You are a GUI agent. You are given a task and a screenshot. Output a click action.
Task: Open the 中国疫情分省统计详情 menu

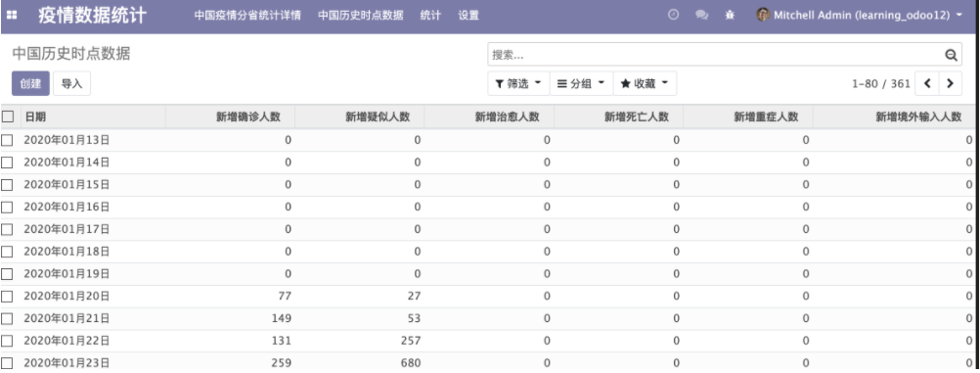click(x=247, y=15)
